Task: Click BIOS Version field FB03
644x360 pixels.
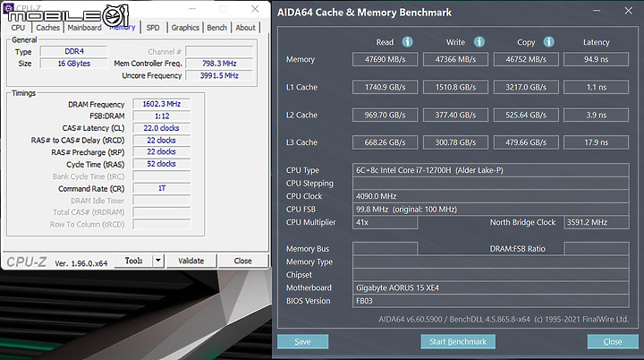Action: (491, 301)
